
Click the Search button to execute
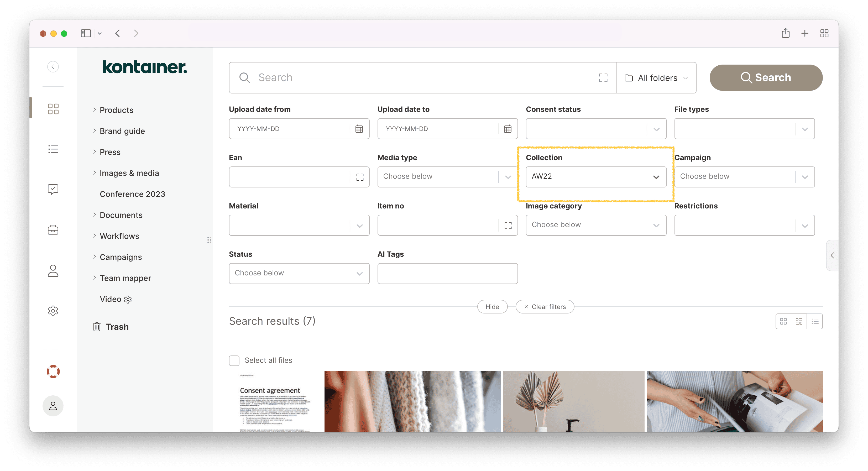(x=765, y=77)
